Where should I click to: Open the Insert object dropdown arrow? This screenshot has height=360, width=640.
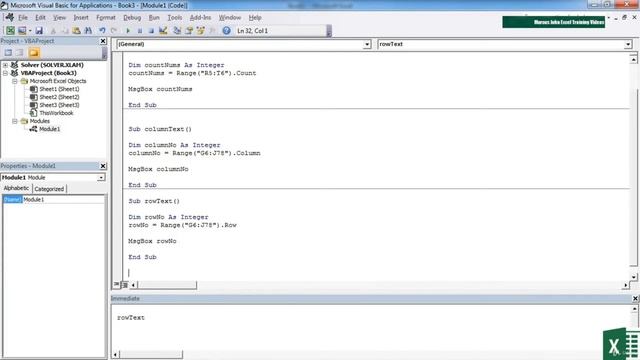tap(30, 31)
